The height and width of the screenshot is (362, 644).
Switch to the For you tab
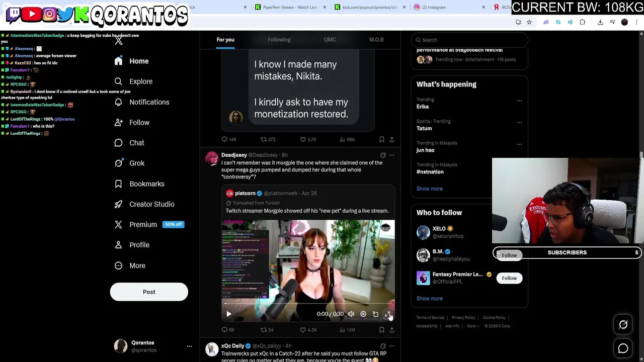click(x=225, y=40)
